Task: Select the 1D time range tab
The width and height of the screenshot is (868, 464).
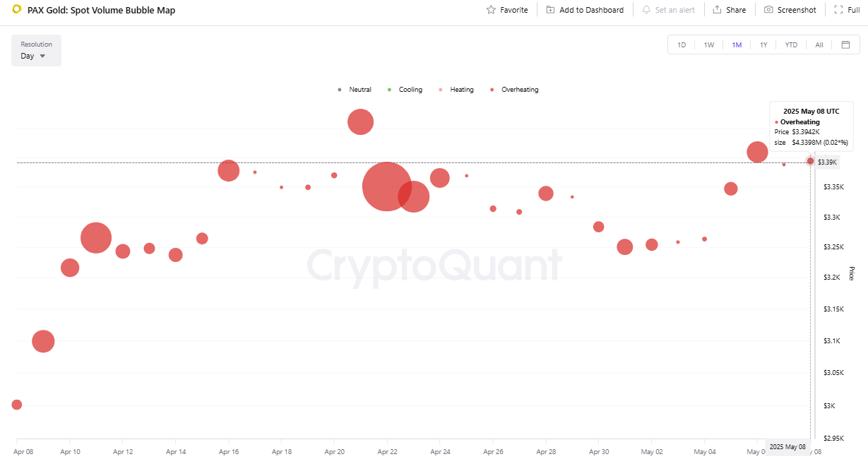Action: pyautogui.click(x=682, y=44)
